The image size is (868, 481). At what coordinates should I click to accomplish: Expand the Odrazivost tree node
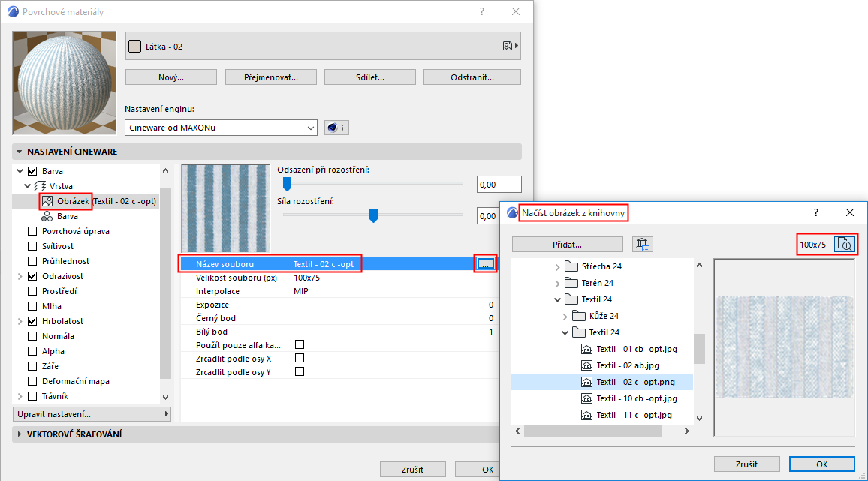click(x=20, y=275)
